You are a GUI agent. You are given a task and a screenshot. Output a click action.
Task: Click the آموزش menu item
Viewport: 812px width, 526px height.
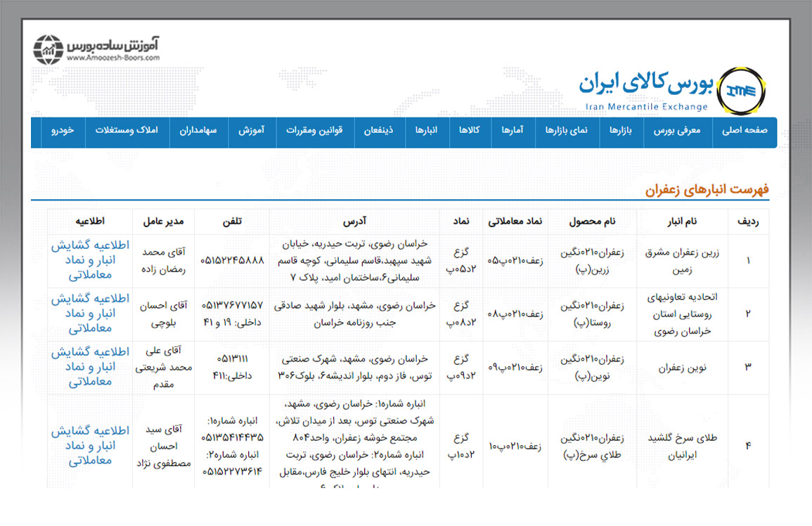(x=250, y=131)
